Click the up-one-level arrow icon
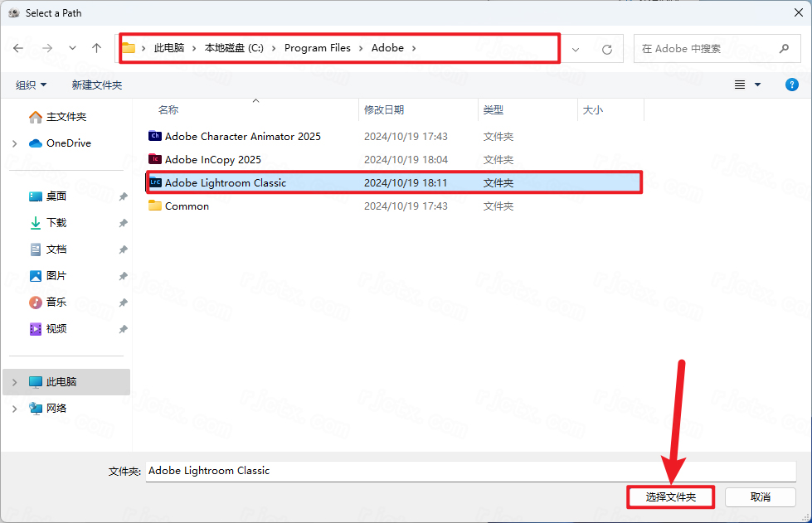The height and width of the screenshot is (523, 812). pos(96,48)
